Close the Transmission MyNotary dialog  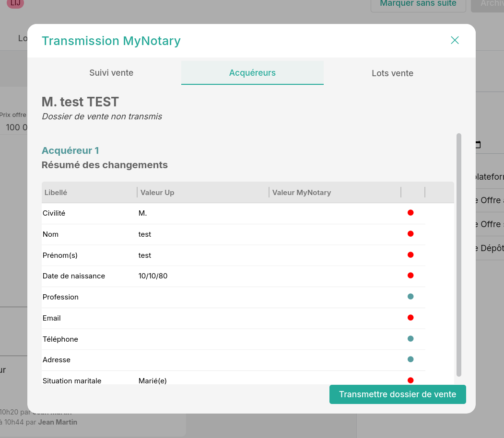pyautogui.click(x=455, y=40)
